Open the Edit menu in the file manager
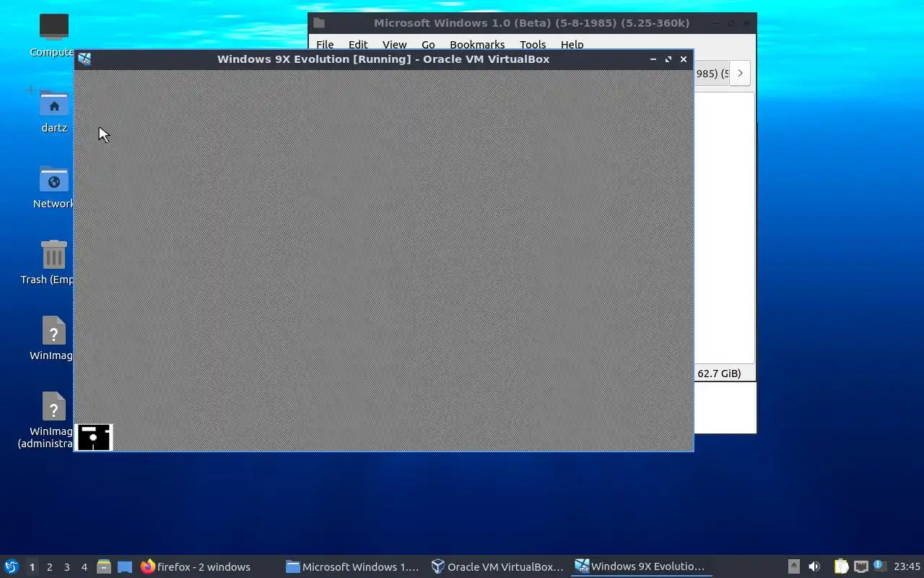The image size is (924, 578). point(358,44)
